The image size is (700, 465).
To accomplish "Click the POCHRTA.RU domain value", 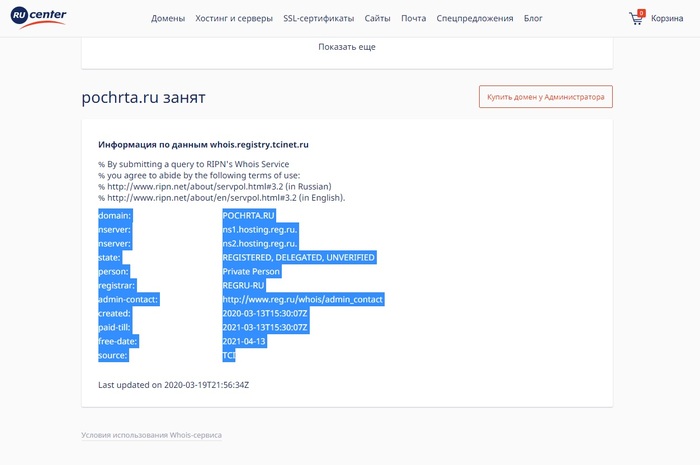I will click(x=248, y=215).
